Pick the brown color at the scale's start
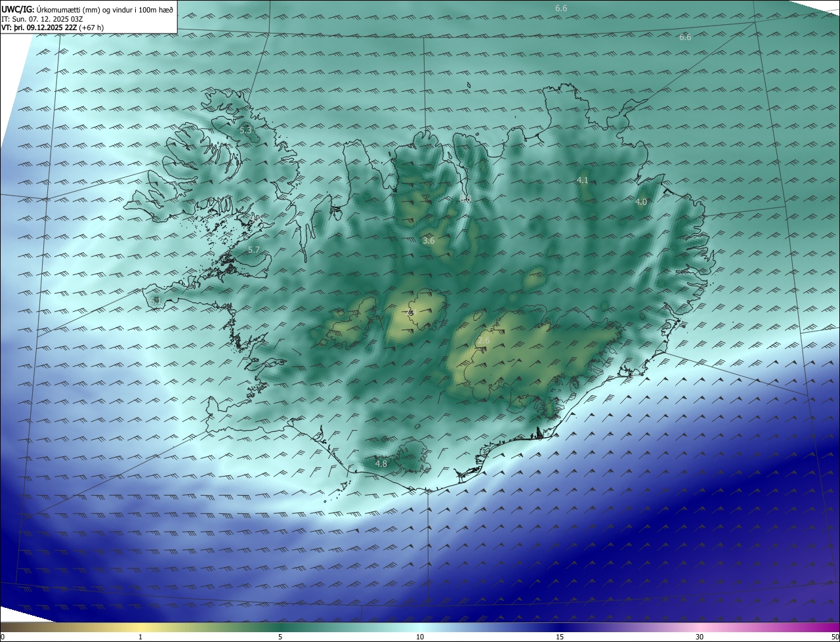Image resolution: width=840 pixels, height=642 pixels. click(5, 628)
